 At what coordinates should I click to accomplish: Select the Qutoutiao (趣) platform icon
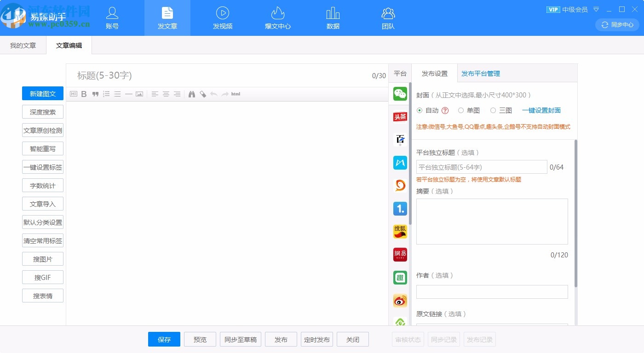(400, 278)
